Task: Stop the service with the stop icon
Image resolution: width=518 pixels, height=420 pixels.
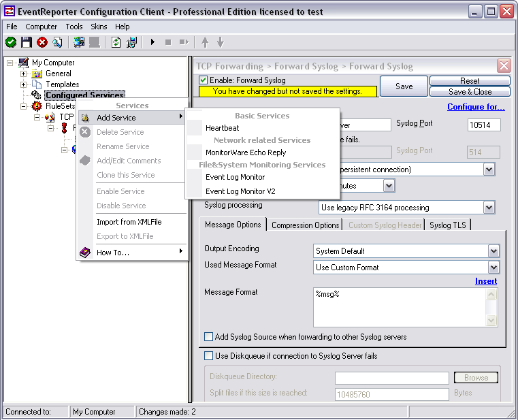Action: point(168,42)
